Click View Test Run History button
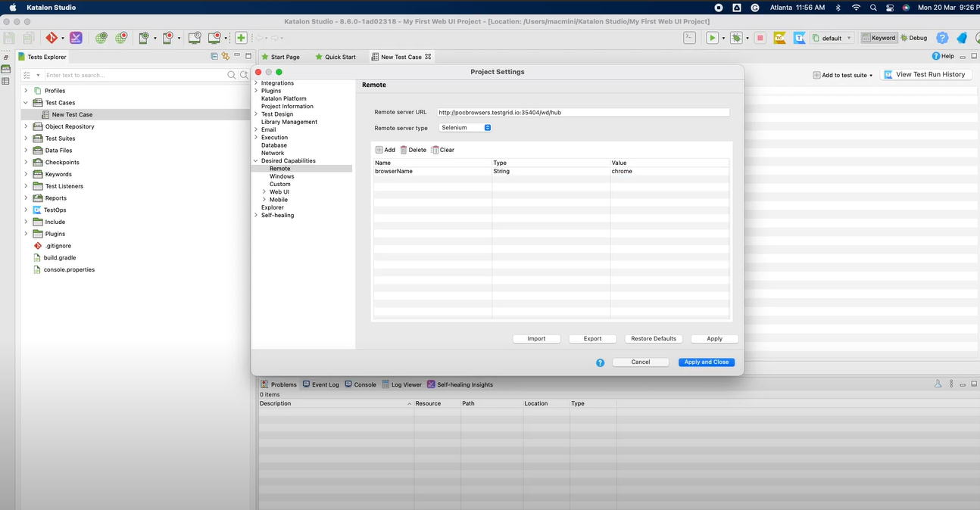The image size is (980, 510). click(x=925, y=75)
